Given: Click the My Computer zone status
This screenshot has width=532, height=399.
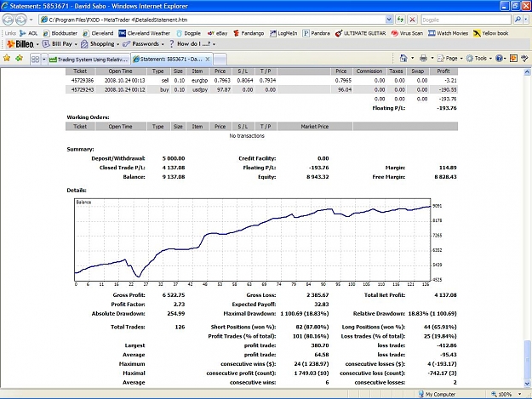Looking at the screenshot, I should click(x=437, y=394).
